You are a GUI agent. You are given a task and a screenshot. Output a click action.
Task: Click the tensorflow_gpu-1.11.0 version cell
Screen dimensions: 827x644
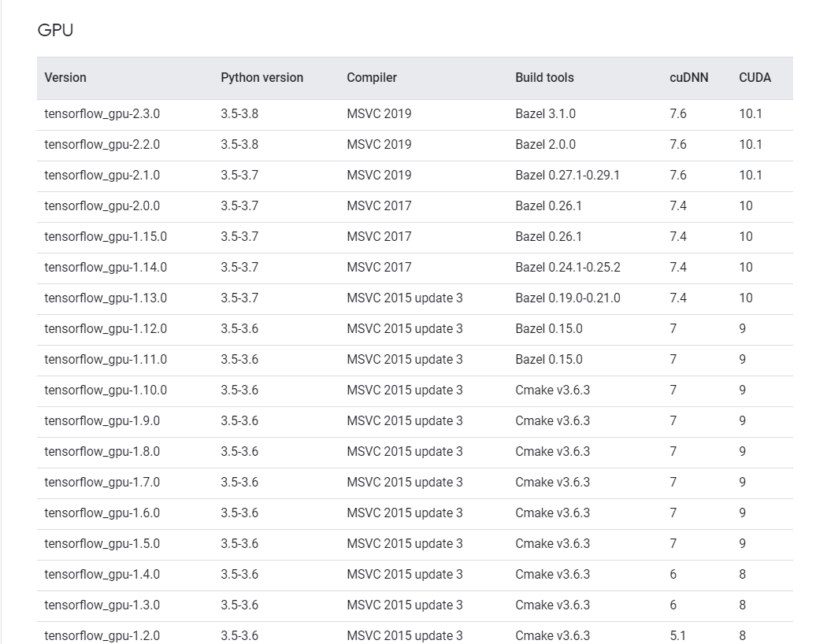106,360
